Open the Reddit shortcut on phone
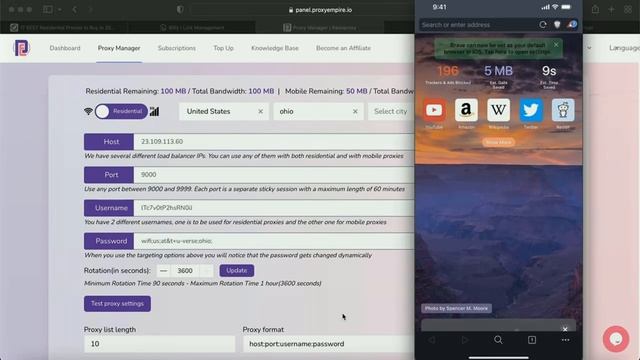 click(x=563, y=110)
